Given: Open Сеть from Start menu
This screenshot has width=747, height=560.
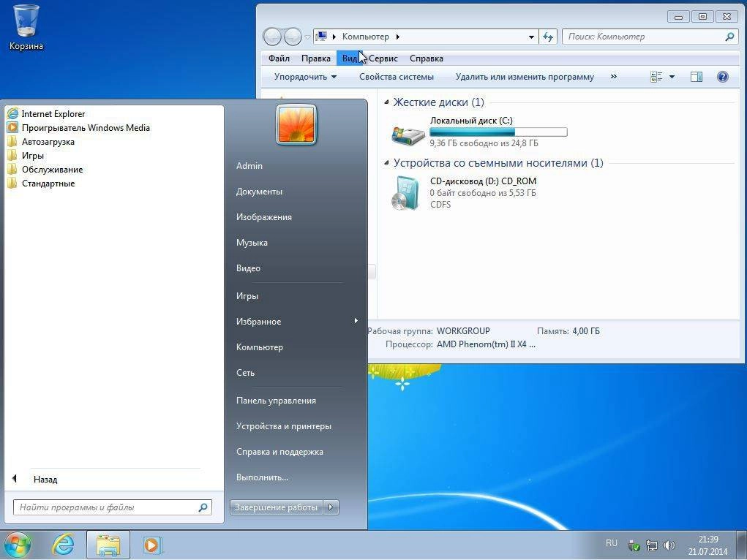Looking at the screenshot, I should click(245, 372).
